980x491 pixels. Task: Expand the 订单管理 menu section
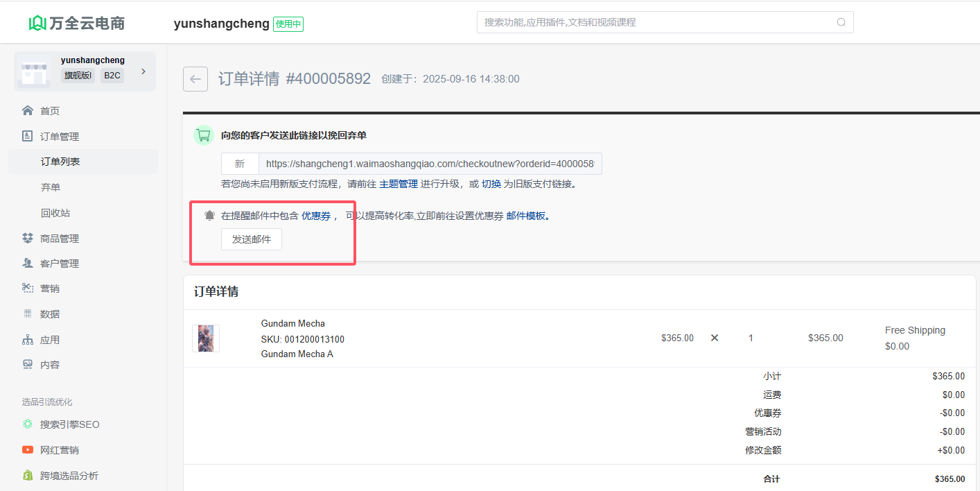point(60,137)
